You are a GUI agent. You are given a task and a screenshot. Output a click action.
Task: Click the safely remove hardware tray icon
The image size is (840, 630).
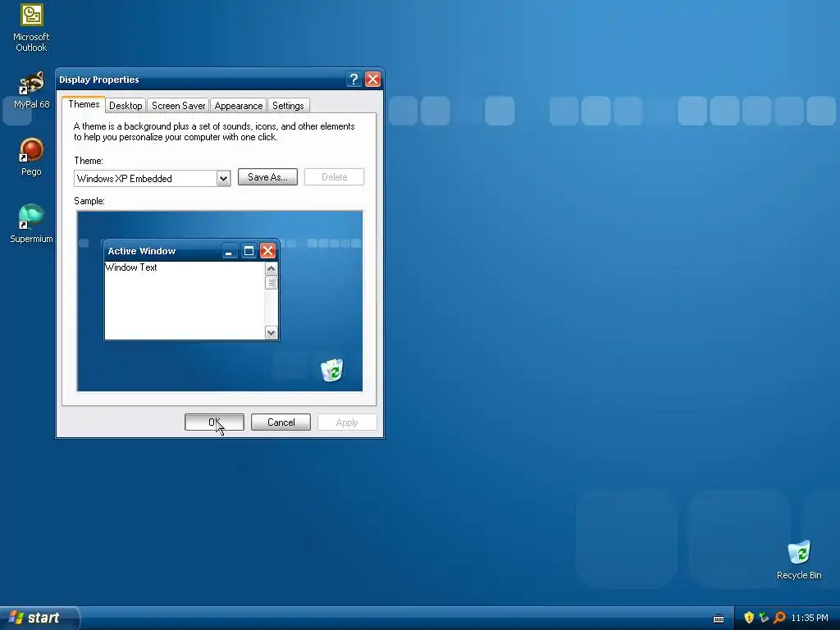[x=764, y=618]
